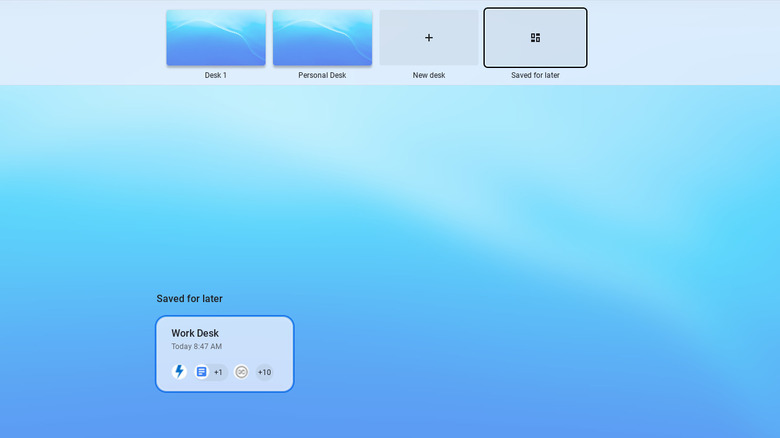The width and height of the screenshot is (780, 438).
Task: Click Saved for later label under the library button
Action: (535, 75)
